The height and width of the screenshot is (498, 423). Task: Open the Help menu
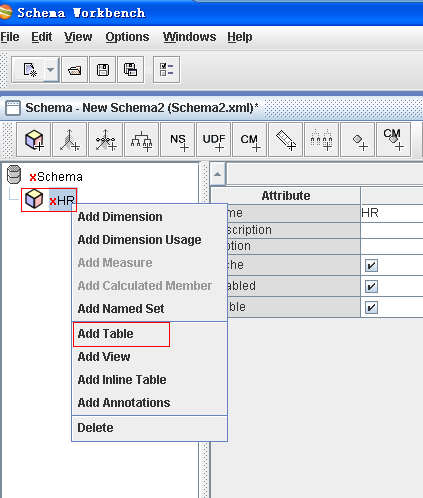pos(240,37)
